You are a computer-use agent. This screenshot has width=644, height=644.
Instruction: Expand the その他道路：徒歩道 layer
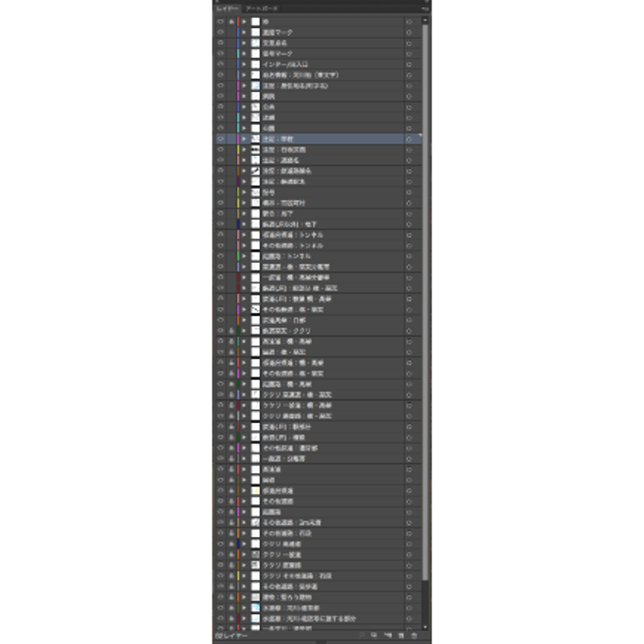pyautogui.click(x=244, y=587)
